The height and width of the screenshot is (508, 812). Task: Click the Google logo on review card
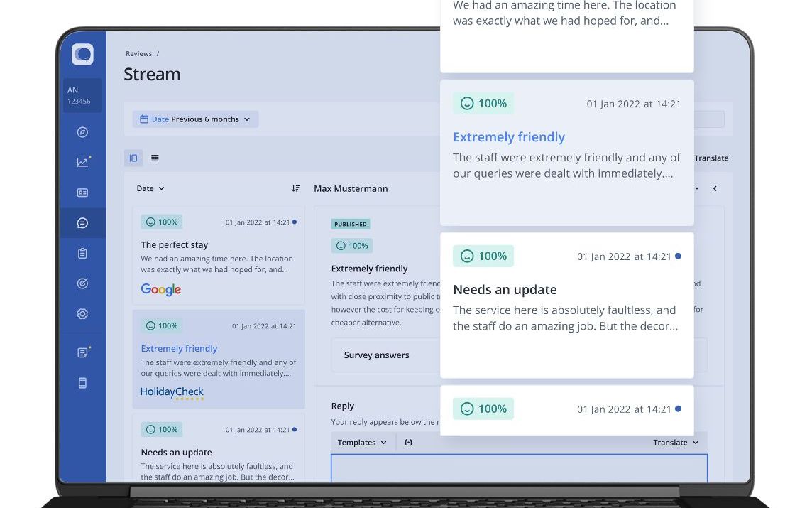160,289
